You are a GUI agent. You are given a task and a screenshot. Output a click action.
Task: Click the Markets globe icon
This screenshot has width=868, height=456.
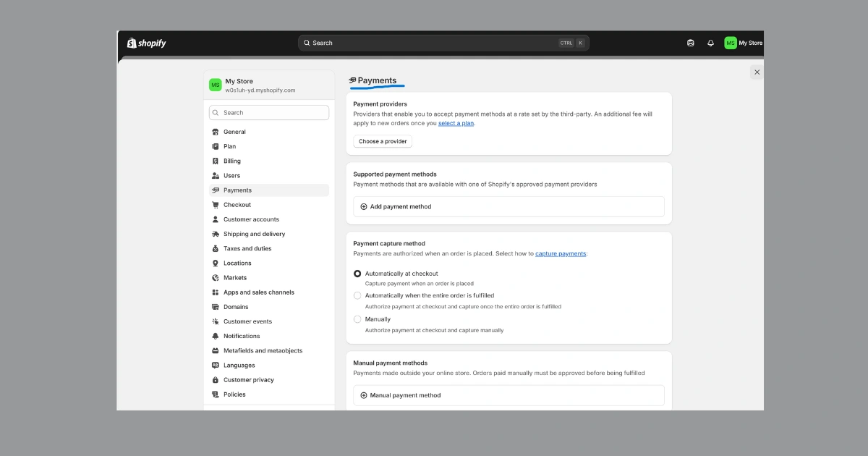(216, 278)
